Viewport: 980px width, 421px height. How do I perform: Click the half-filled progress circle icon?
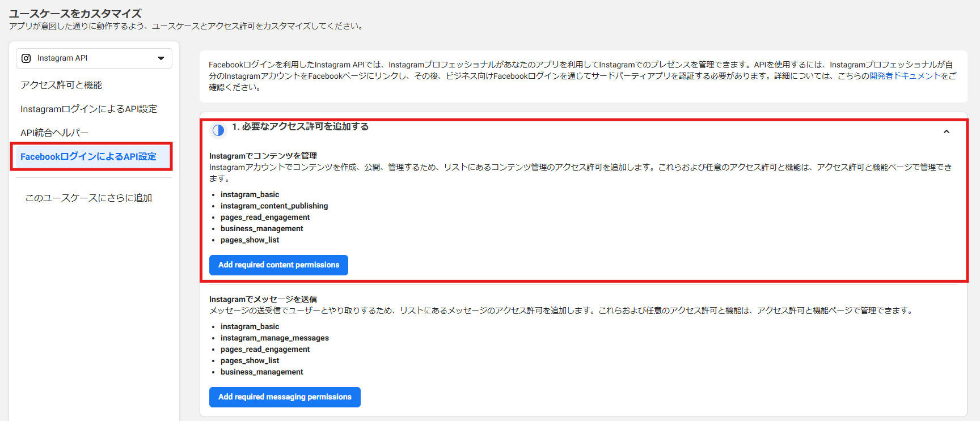coord(218,131)
